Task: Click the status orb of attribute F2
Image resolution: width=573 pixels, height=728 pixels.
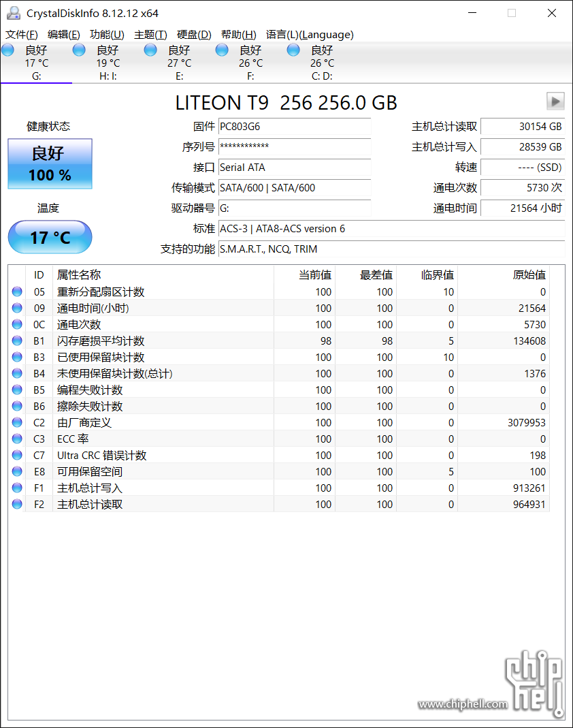Action: 17,504
